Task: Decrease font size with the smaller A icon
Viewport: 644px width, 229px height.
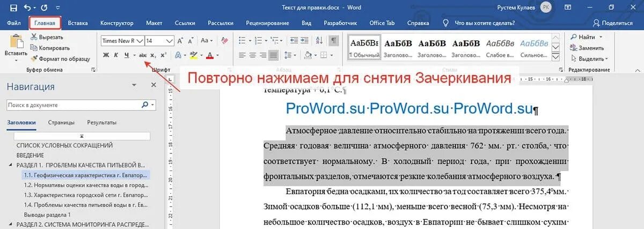Action: click(192, 41)
